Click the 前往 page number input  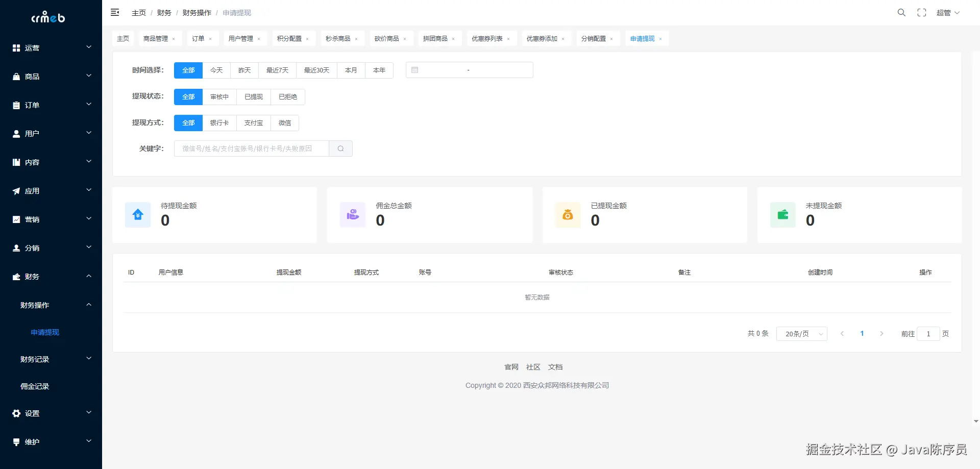click(x=928, y=334)
